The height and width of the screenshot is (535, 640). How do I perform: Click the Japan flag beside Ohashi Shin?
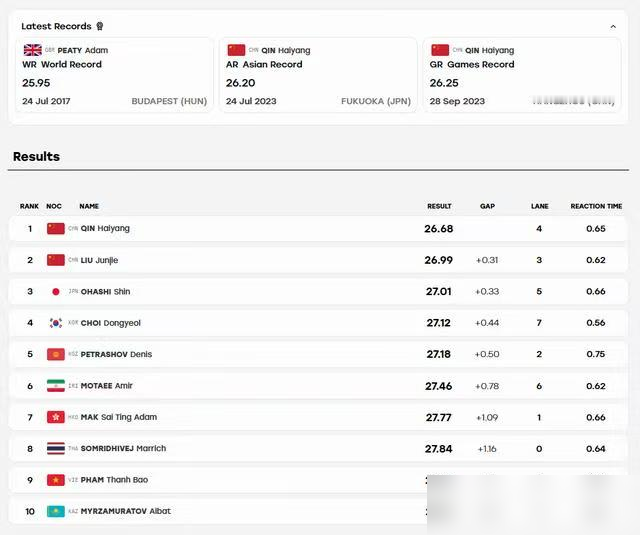[56, 291]
